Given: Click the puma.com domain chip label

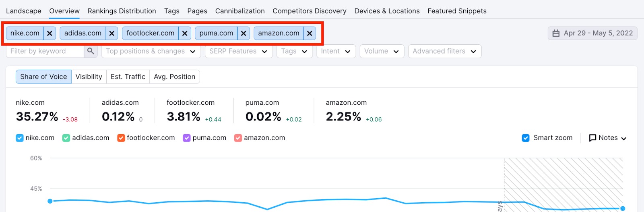Looking at the screenshot, I should pyautogui.click(x=216, y=33).
